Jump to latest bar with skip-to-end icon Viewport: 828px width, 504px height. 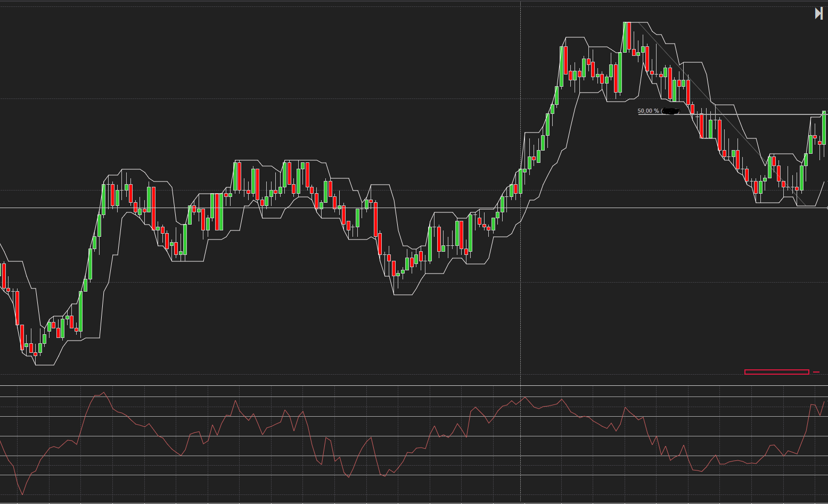click(818, 13)
